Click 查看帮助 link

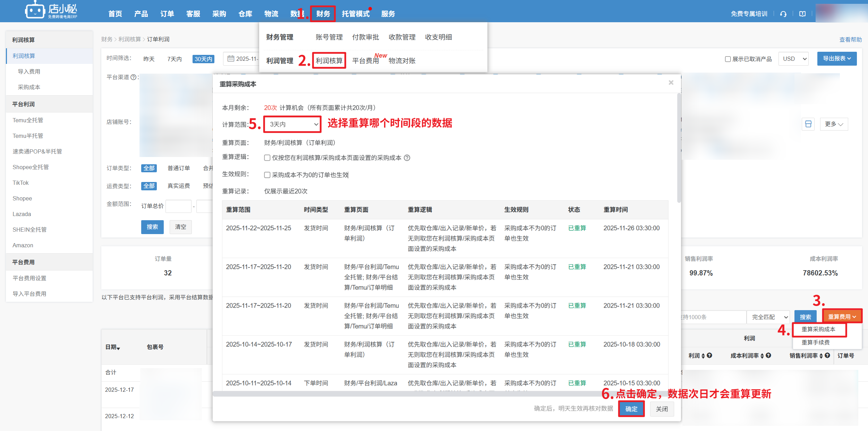tap(850, 40)
